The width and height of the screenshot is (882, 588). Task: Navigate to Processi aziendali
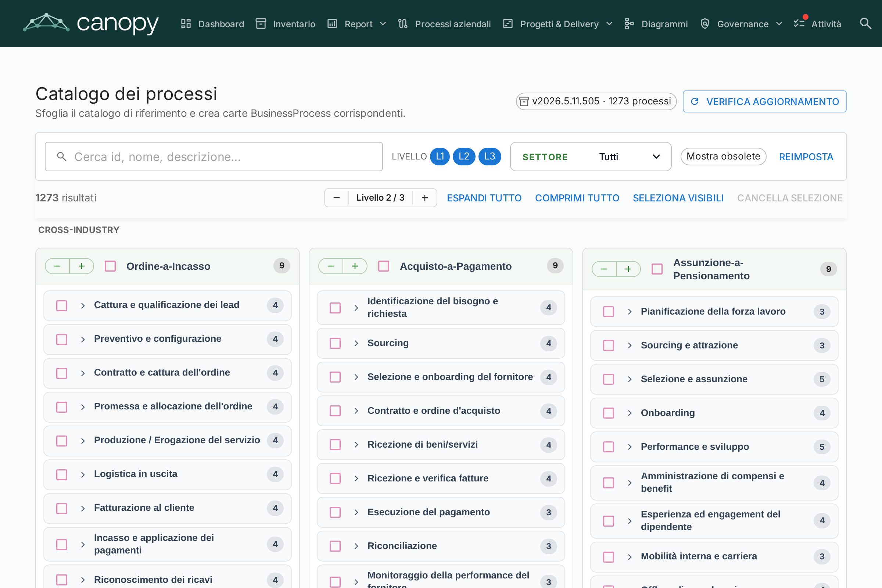[444, 24]
